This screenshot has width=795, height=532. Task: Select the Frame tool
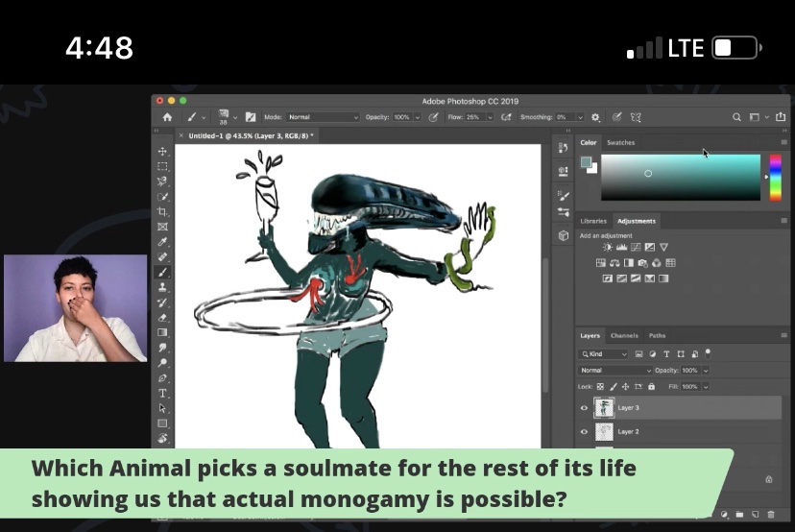(x=162, y=227)
